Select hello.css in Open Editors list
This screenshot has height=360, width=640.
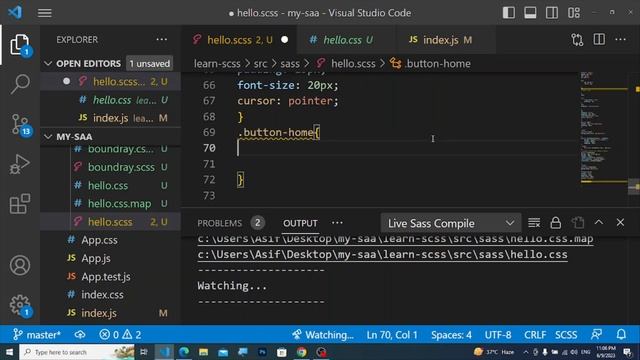(111, 100)
